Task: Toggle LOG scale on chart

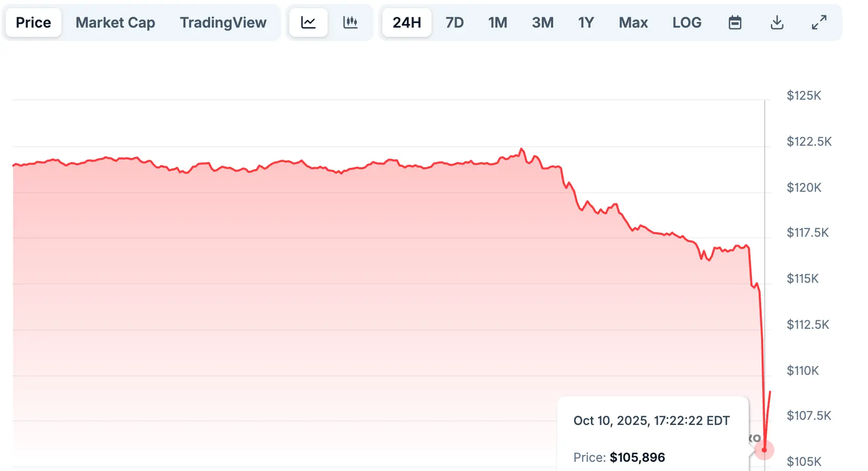Action: [687, 23]
